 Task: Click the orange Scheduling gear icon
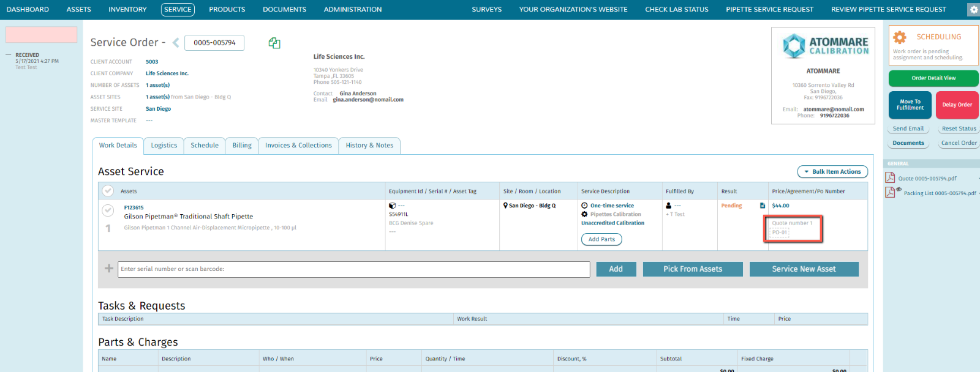point(900,37)
